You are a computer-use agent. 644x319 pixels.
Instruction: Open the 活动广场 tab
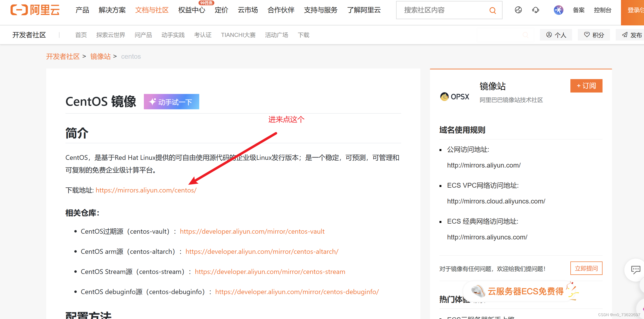(276, 35)
